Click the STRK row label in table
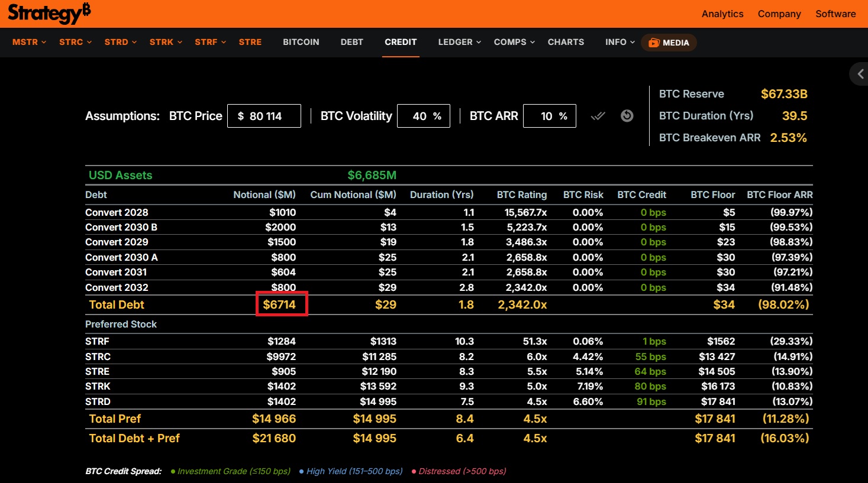Screen dimensions: 868x483 tap(98, 386)
